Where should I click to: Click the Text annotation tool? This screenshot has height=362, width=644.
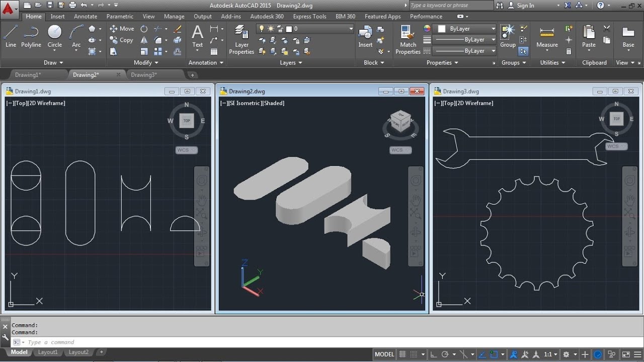coord(198,36)
